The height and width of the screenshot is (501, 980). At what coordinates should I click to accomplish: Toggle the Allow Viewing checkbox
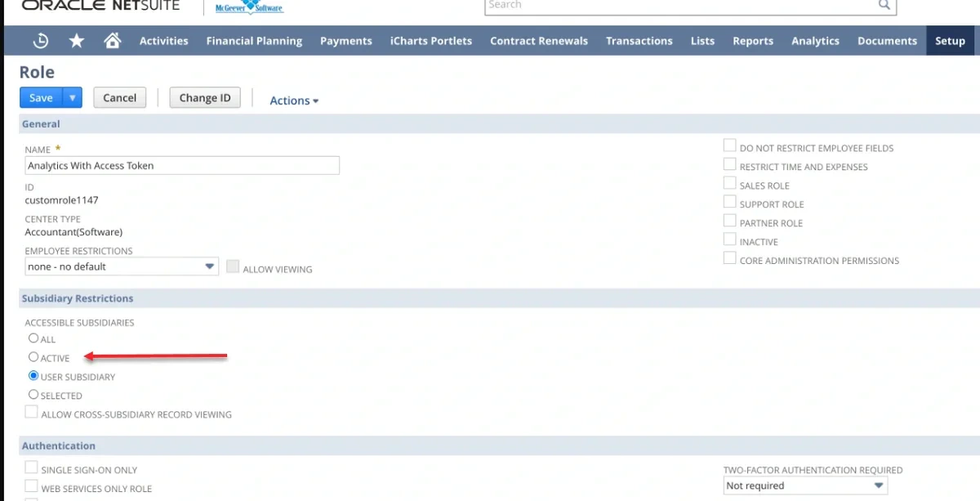[x=233, y=266]
